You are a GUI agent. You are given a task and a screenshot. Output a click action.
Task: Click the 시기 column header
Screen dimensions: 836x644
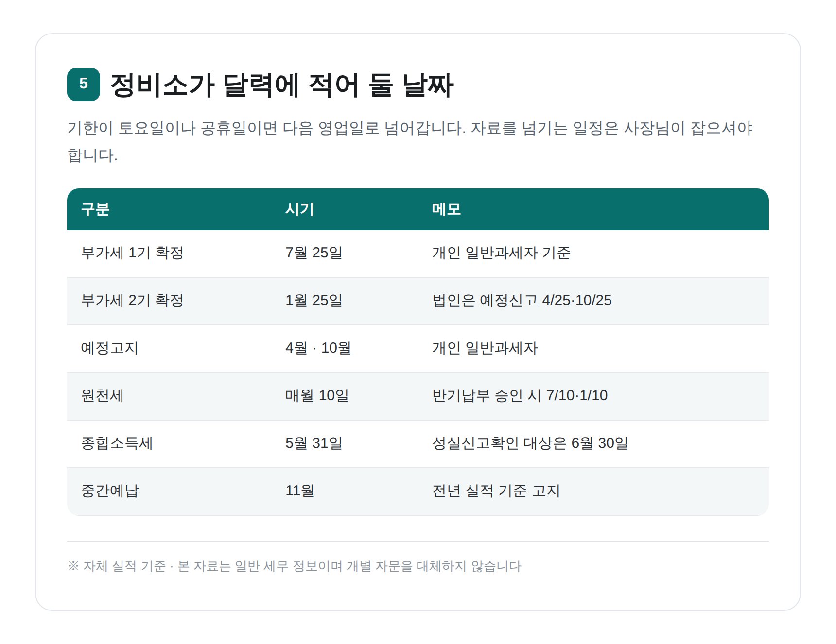pos(299,209)
